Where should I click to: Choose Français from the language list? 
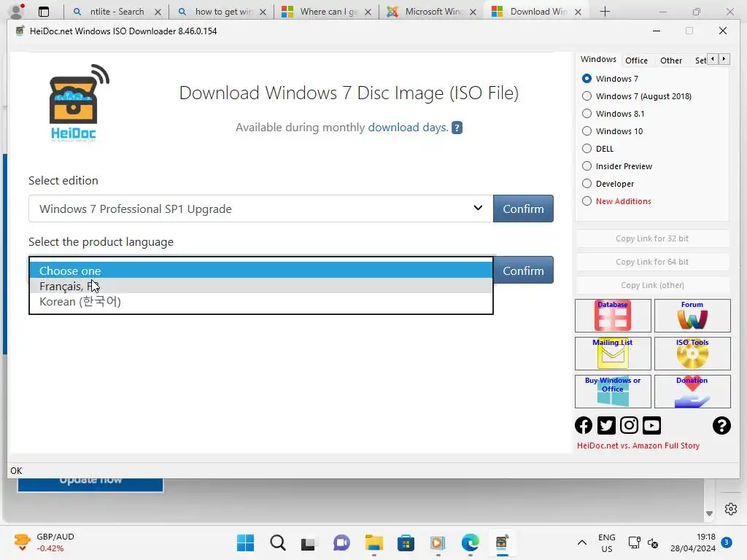(260, 286)
